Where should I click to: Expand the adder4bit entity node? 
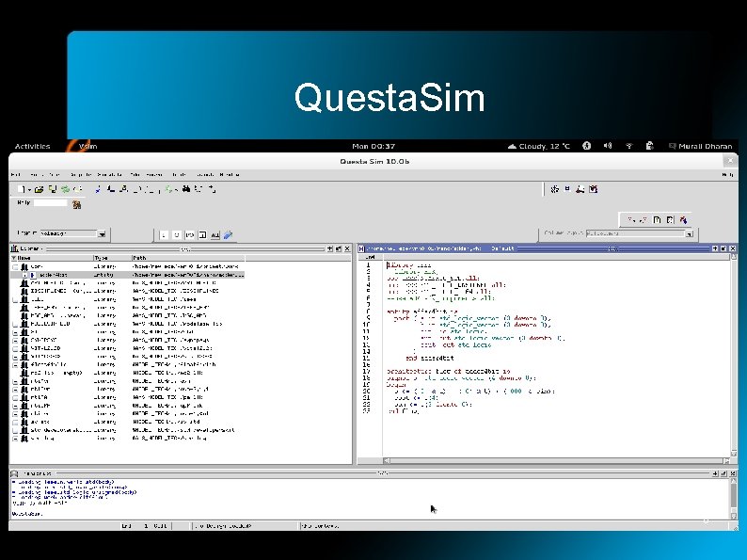click(24, 275)
